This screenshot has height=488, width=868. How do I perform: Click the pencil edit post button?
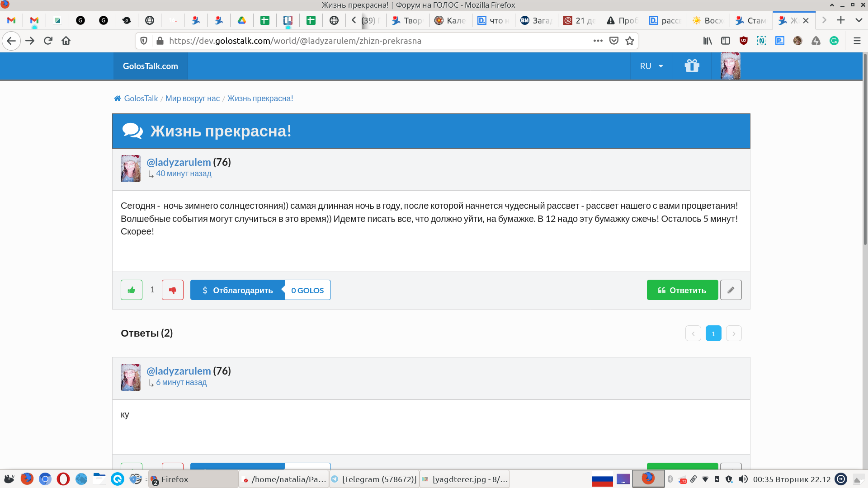coord(731,290)
